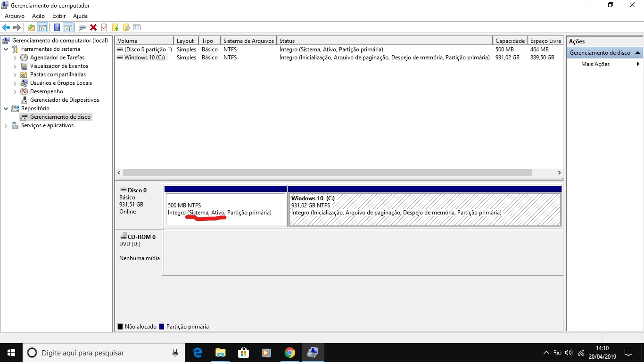Select the Windows 10 (C:) volume row
Viewport: 644px width, 362px height.
pyautogui.click(x=339, y=58)
